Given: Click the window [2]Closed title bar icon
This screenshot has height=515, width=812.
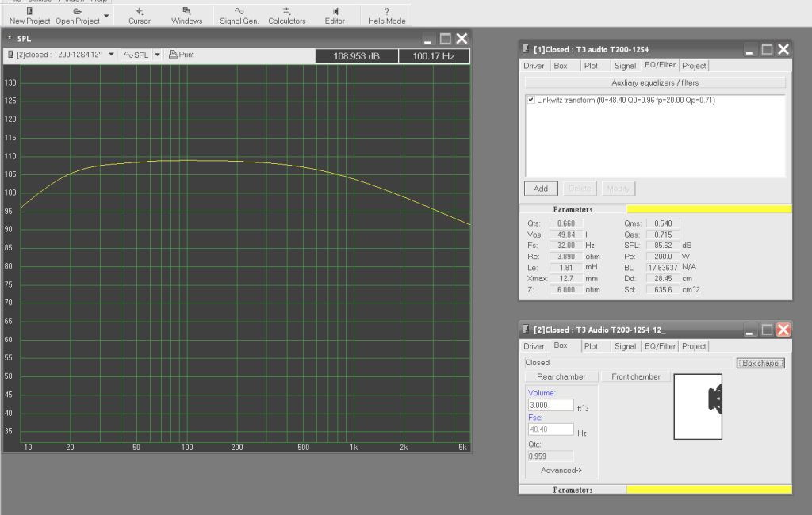Looking at the screenshot, I should [526, 329].
